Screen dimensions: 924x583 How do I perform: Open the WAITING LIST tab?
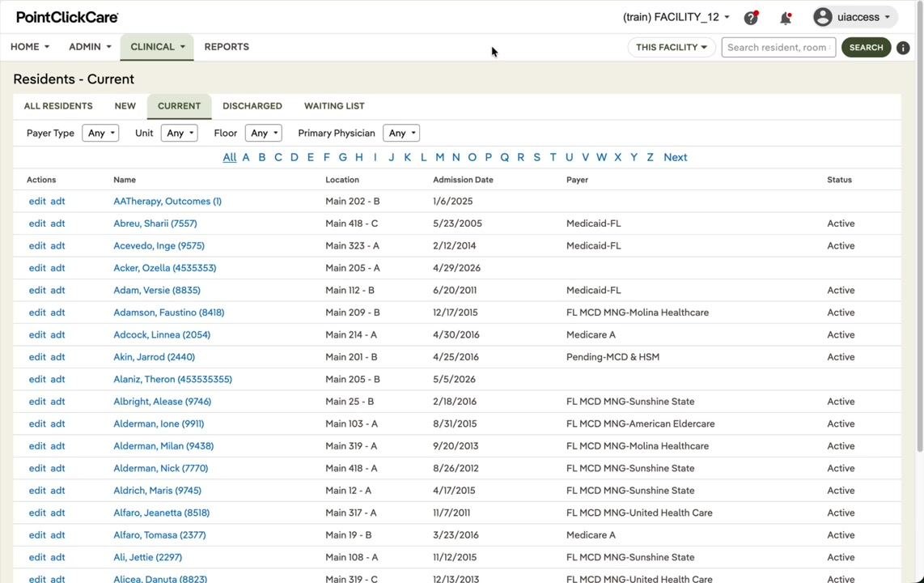[334, 106]
